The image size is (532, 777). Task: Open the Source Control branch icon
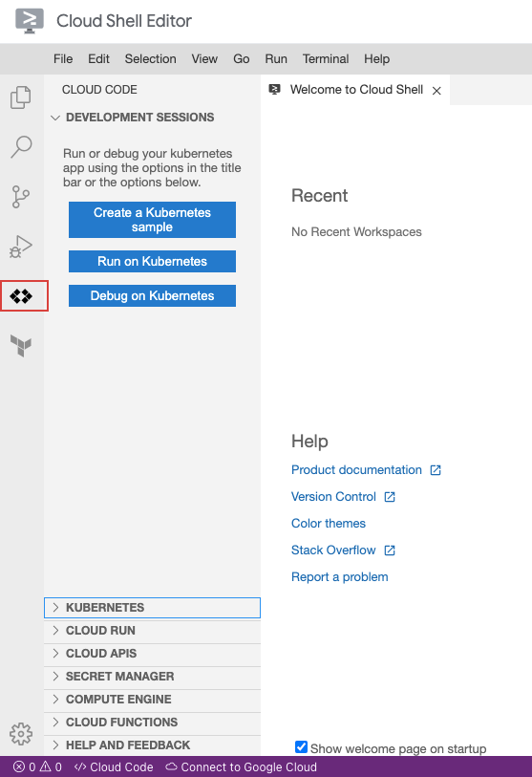pyautogui.click(x=21, y=197)
